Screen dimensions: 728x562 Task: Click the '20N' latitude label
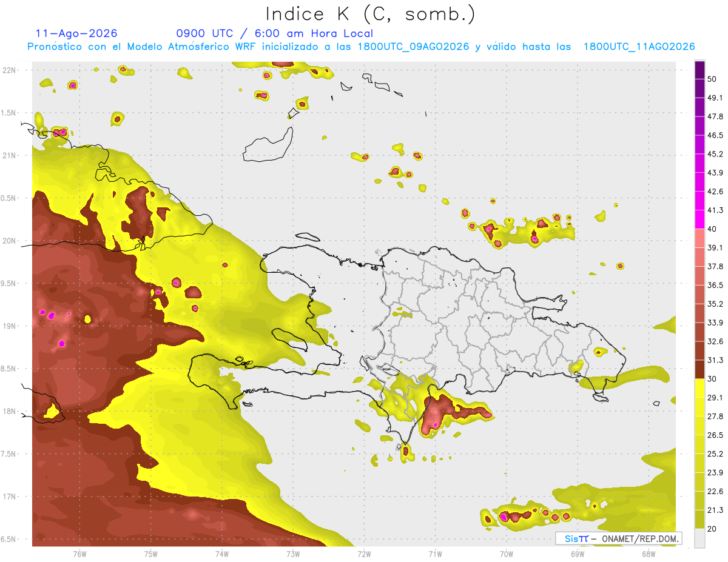(x=9, y=241)
